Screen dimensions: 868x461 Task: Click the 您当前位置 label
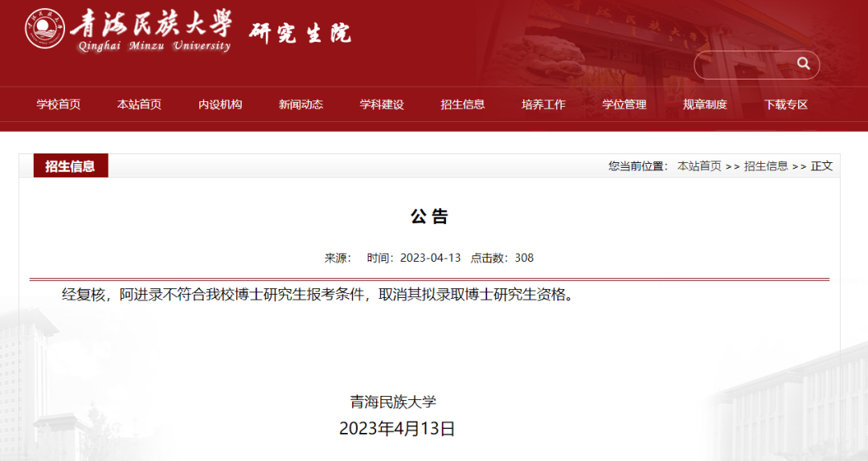(639, 166)
